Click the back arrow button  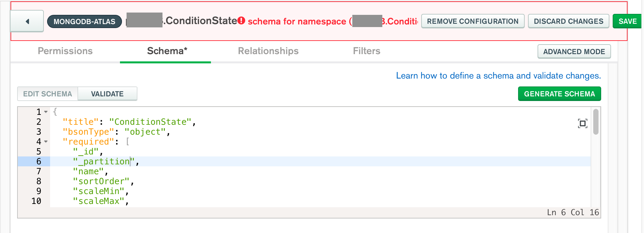click(x=27, y=21)
